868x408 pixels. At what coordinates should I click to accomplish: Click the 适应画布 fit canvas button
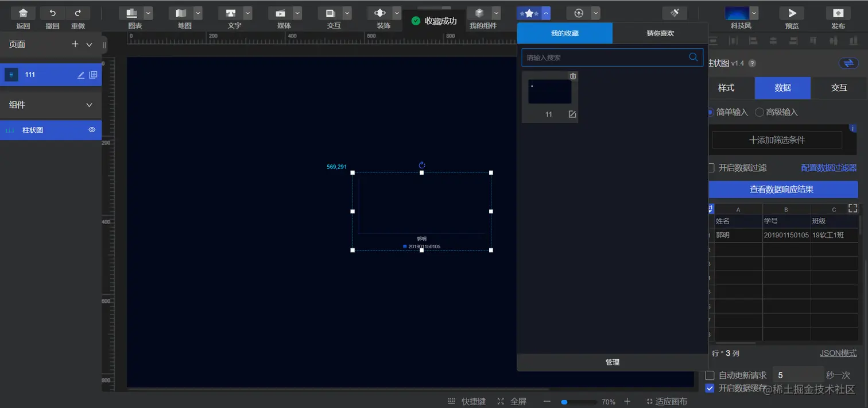666,402
